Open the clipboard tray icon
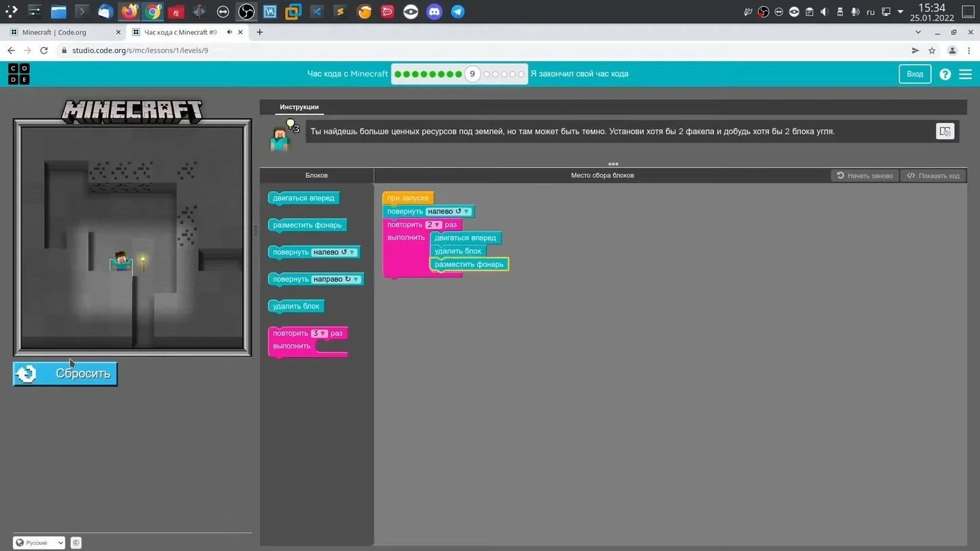 809,12
